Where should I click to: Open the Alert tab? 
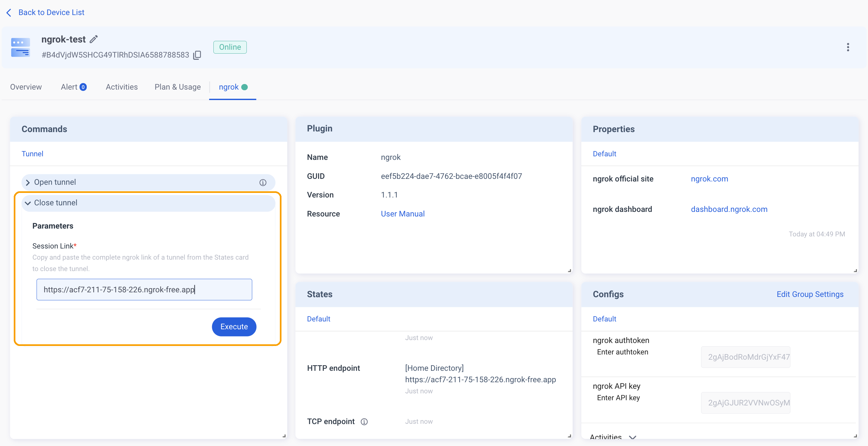[74, 87]
